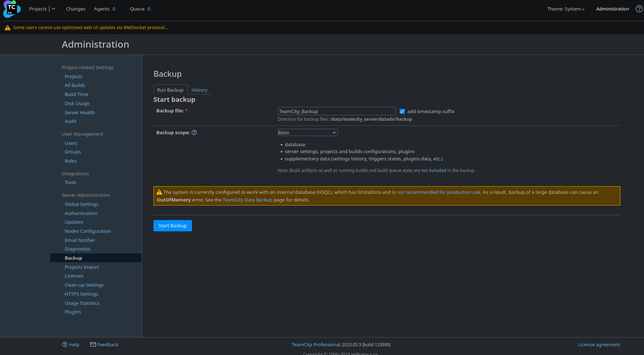Screen dimensions: 644x355
Task: Open Clean-up Settings
Action: (x=84, y=285)
